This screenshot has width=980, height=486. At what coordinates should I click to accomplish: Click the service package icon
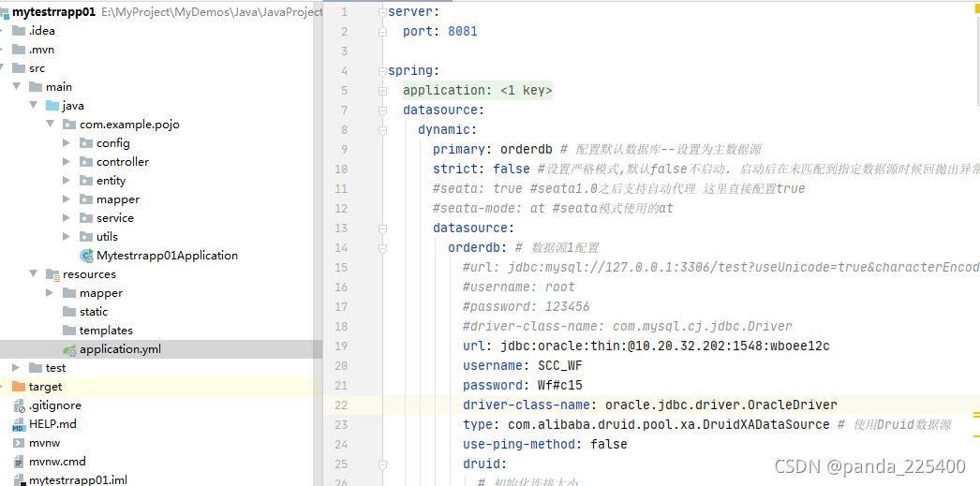click(x=85, y=218)
